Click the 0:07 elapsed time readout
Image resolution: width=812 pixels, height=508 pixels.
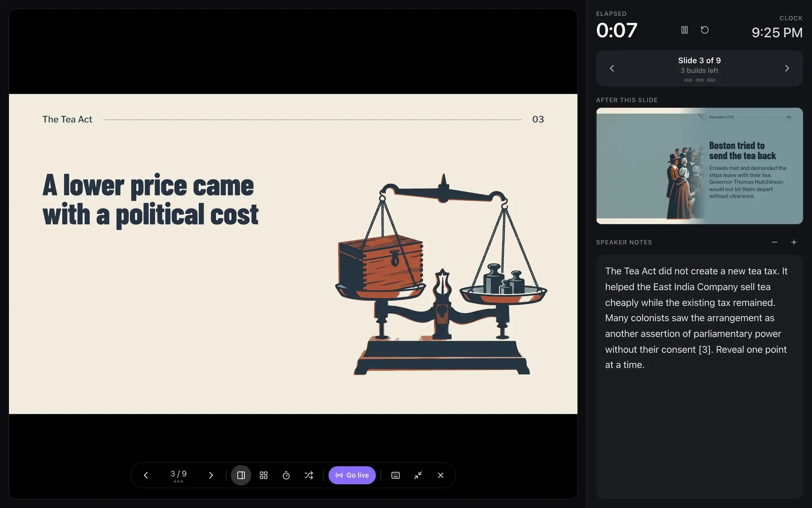click(x=617, y=30)
